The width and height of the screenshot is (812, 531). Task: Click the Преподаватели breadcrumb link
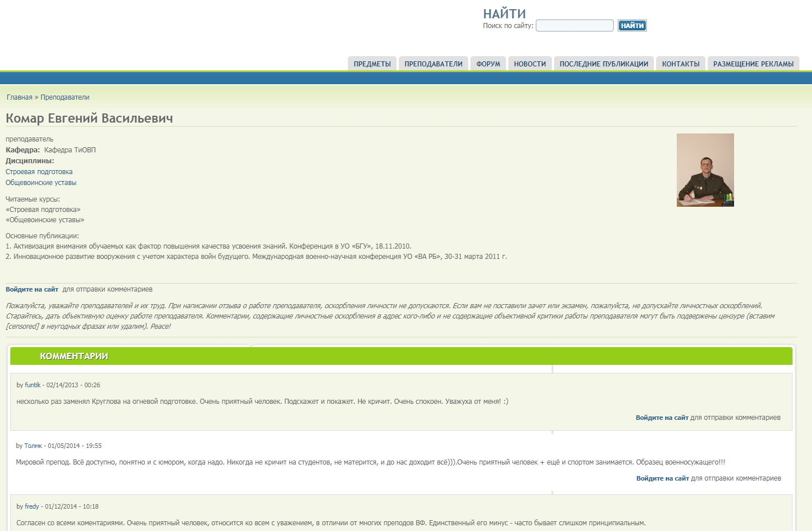65,97
